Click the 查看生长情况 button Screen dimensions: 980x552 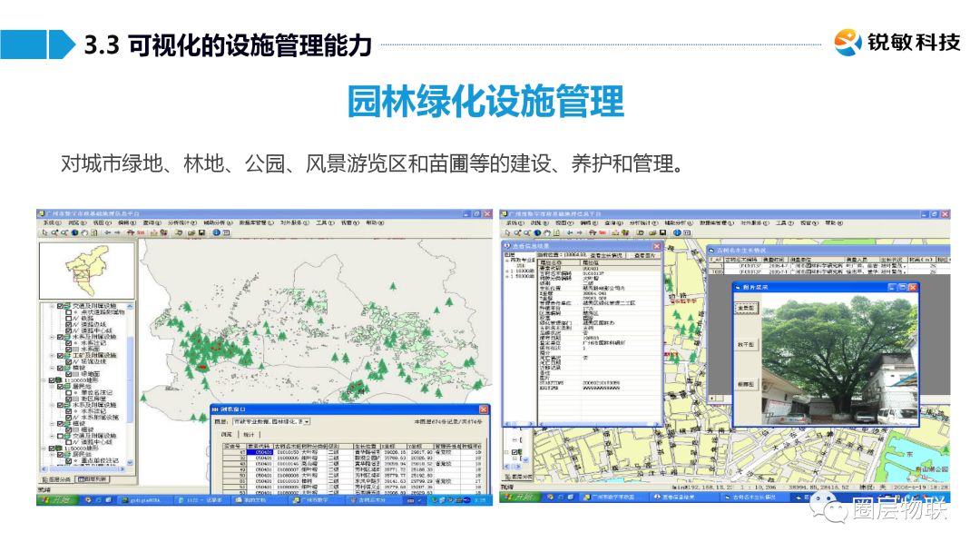606,256
